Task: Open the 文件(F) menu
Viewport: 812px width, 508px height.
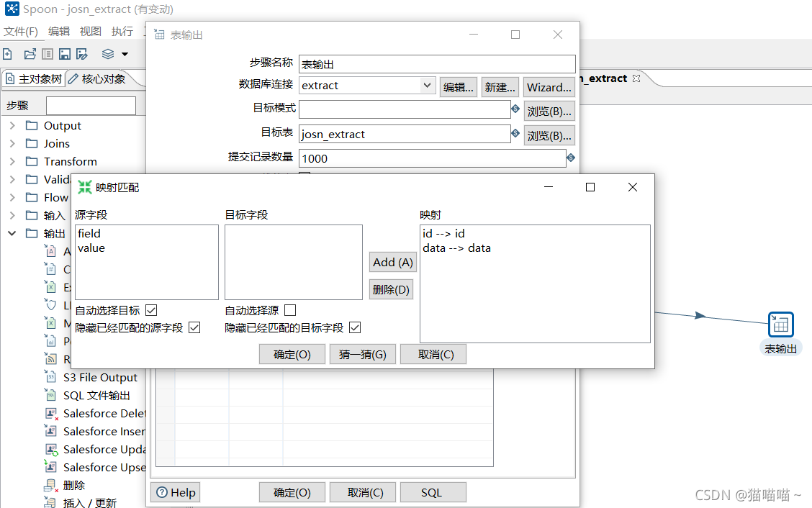Action: [21, 32]
